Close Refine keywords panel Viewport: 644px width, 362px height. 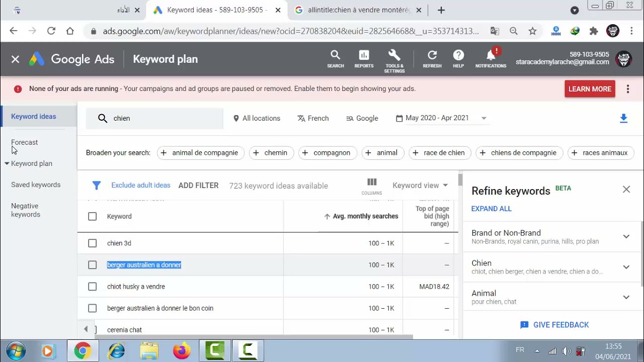[626, 190]
